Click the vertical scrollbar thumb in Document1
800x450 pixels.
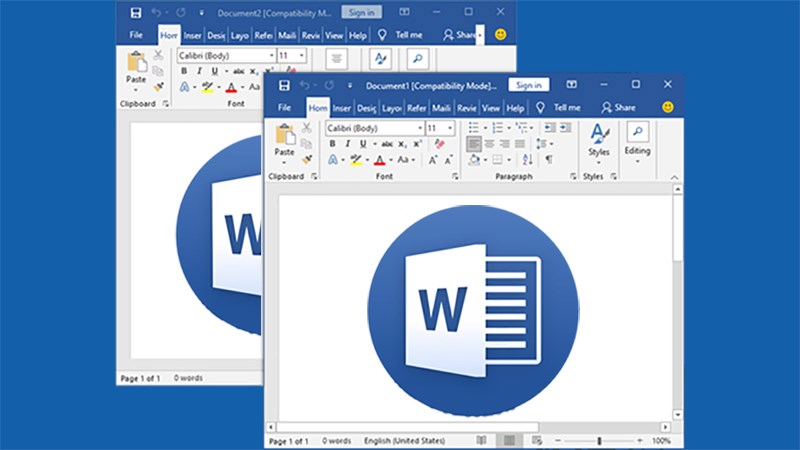(x=677, y=227)
